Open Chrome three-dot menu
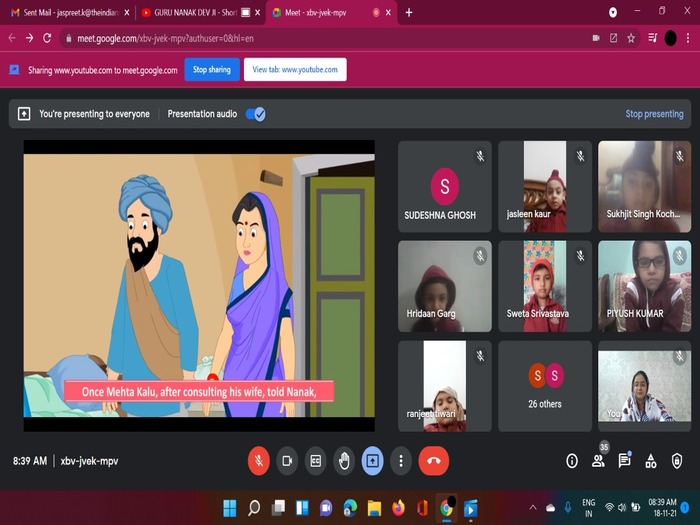This screenshot has width=700, height=525. pos(688,38)
